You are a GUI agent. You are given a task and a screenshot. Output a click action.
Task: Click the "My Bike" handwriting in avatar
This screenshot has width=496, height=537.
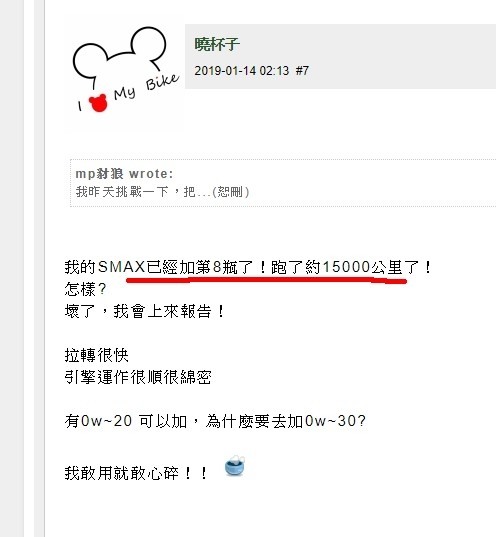click(146, 88)
